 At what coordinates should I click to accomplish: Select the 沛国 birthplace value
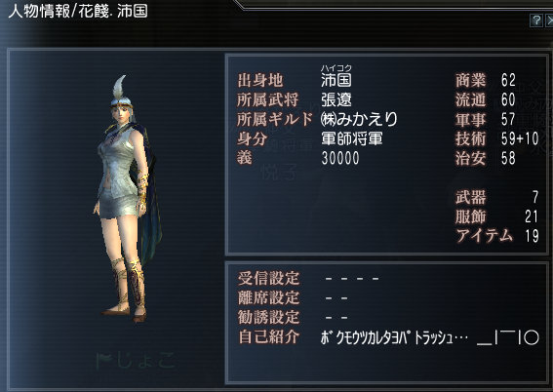336,80
